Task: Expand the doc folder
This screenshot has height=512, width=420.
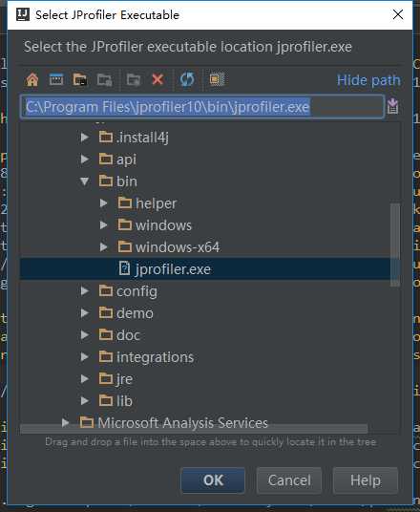Action: (x=85, y=335)
